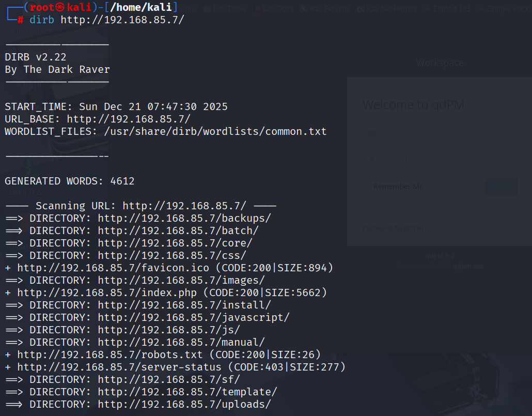The height and width of the screenshot is (416, 532).
Task: Click the server-status result URL
Action: point(122,367)
